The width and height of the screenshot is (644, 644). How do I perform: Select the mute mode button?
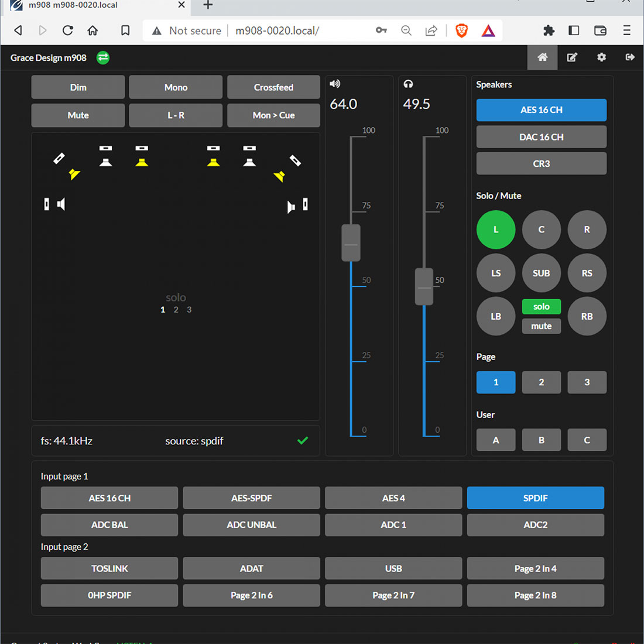point(542,326)
